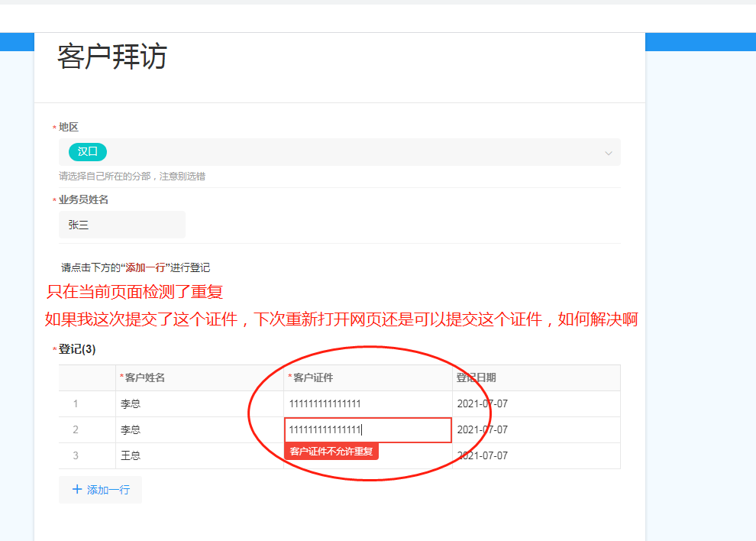
Task: Click row 1 客户姓名 cell 李总
Action: click(199, 404)
